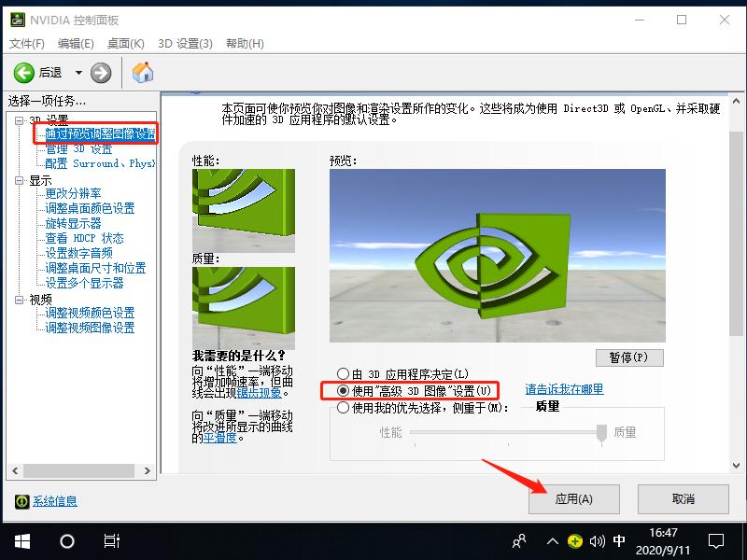
Task: Click the left panel vertical scrollbar
Action: 155,280
